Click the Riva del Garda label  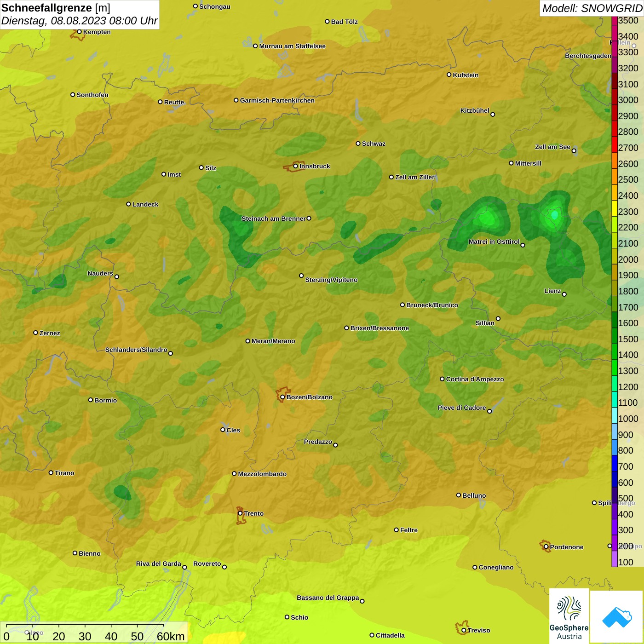(158, 563)
